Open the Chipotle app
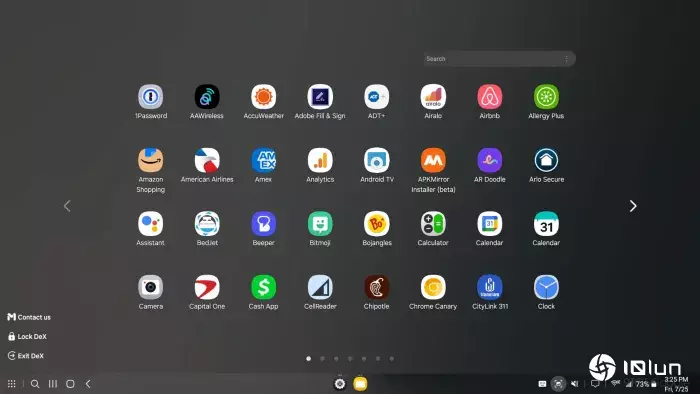The height and width of the screenshot is (394, 700). 376,287
